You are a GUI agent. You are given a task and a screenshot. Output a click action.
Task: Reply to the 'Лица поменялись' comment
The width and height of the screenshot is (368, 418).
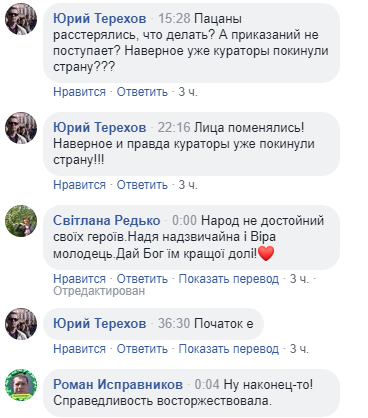pyautogui.click(x=142, y=185)
